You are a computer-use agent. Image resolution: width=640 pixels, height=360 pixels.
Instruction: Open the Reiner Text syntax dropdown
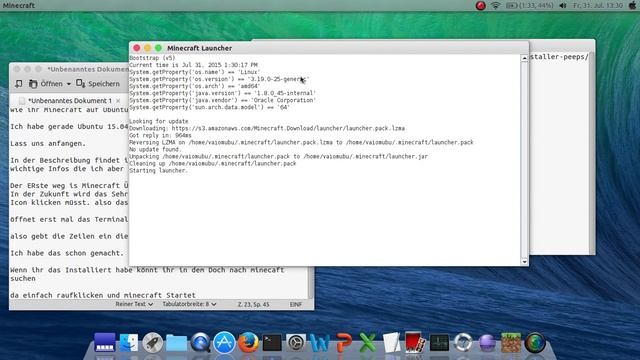[x=134, y=304]
